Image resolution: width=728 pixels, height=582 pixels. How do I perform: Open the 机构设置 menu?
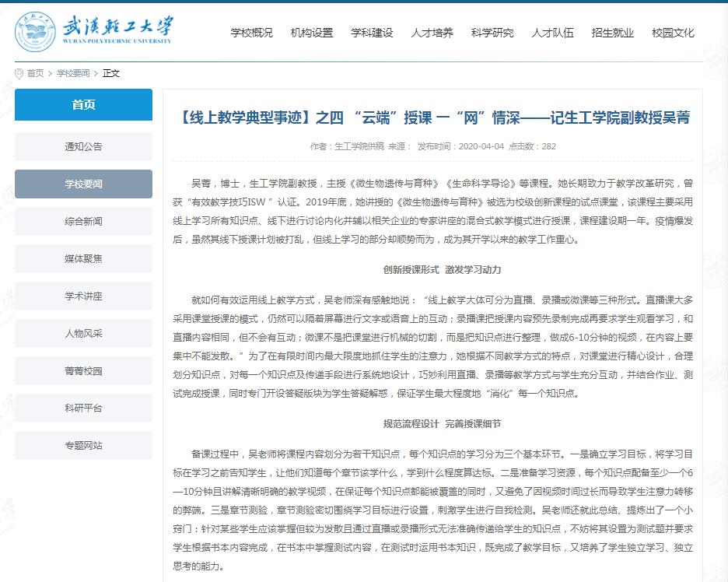(x=311, y=33)
